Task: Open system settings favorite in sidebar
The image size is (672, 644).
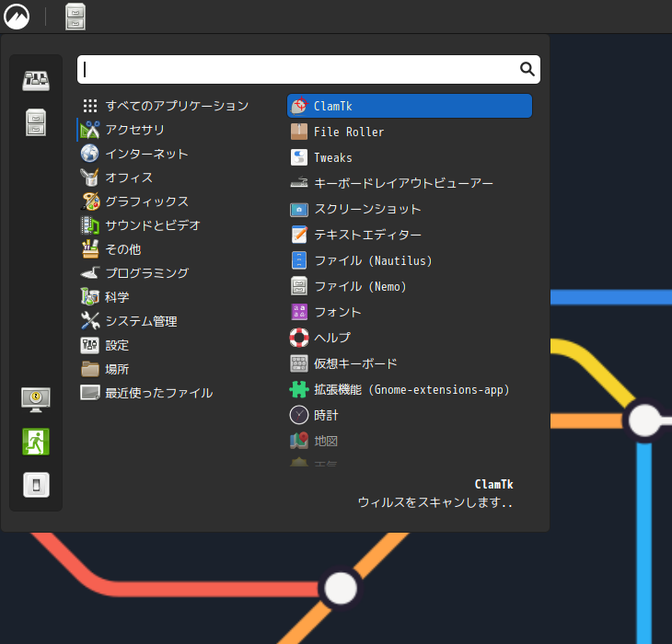Action: pos(36,81)
